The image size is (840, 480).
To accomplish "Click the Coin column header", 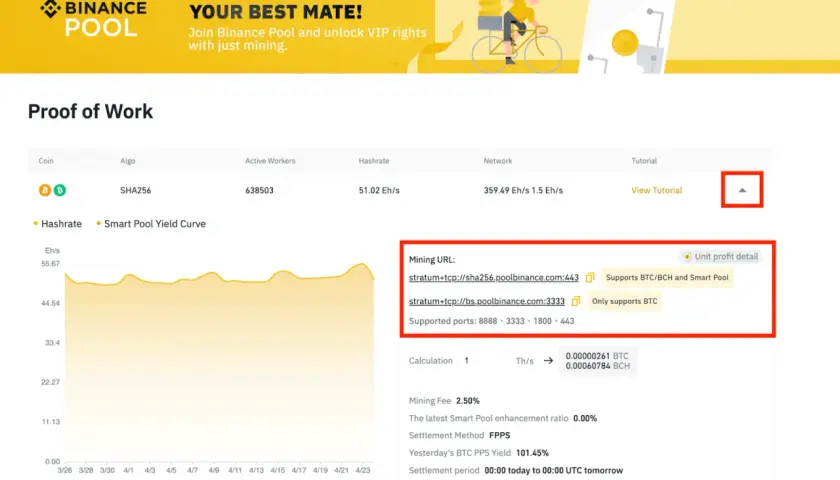I will click(46, 161).
